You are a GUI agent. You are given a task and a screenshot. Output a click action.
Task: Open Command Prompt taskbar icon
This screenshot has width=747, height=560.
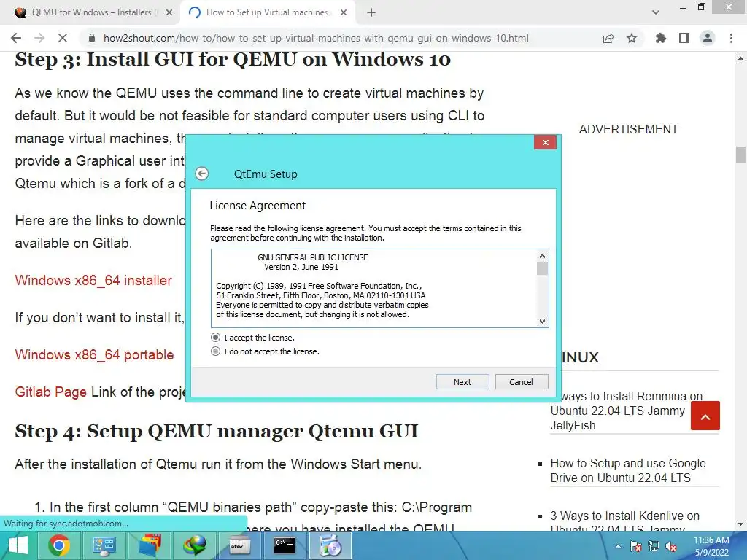click(x=285, y=545)
